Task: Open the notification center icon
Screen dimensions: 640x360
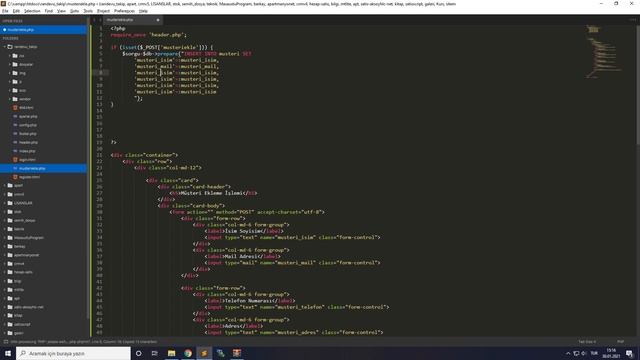Action: click(x=629, y=353)
